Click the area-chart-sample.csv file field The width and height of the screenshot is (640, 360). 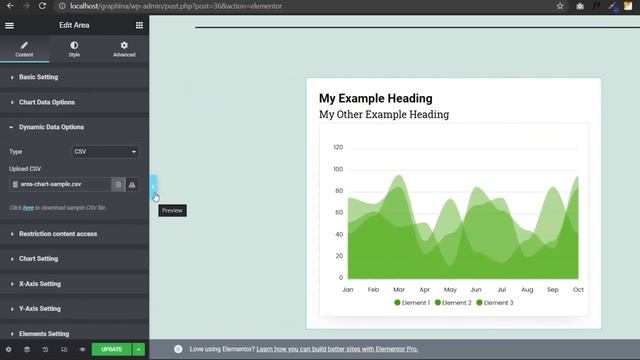[x=60, y=184]
